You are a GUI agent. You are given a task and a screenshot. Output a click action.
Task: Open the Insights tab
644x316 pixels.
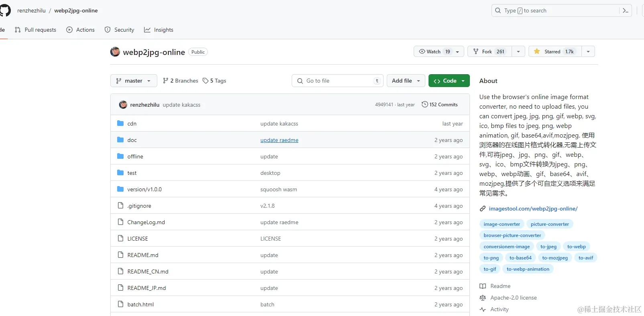[159, 30]
